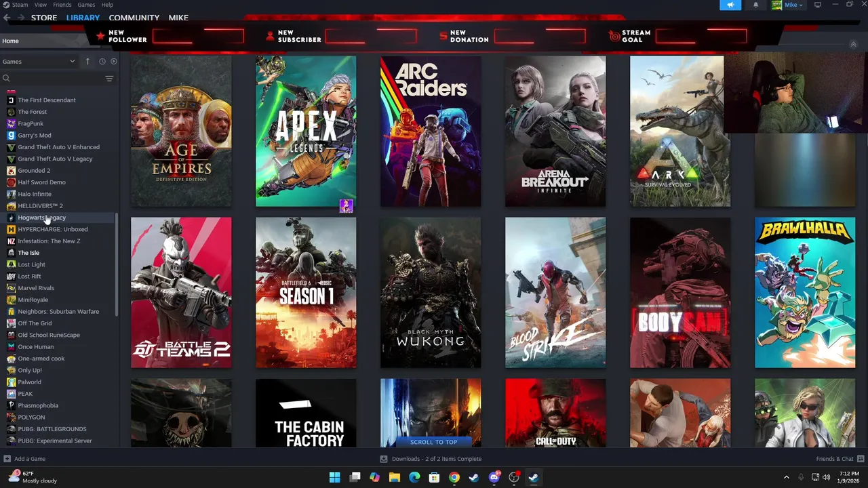Go forward with the right arrow

[21, 18]
